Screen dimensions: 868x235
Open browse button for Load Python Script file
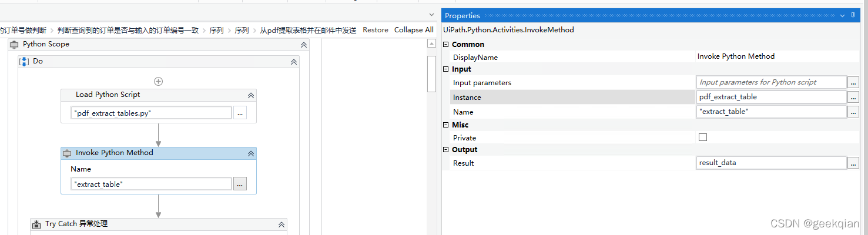[240, 113]
